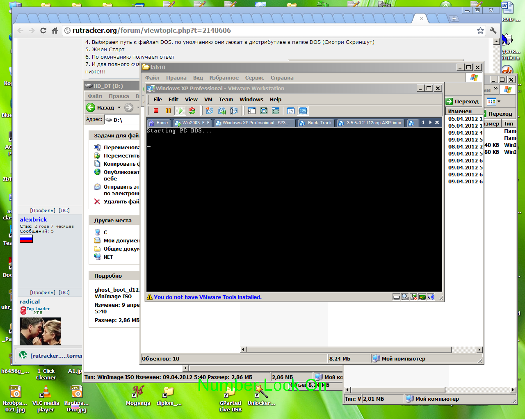Image resolution: width=525 pixels, height=420 pixels.
Task: Take a snapshot of the virtual machine
Action: tap(210, 111)
